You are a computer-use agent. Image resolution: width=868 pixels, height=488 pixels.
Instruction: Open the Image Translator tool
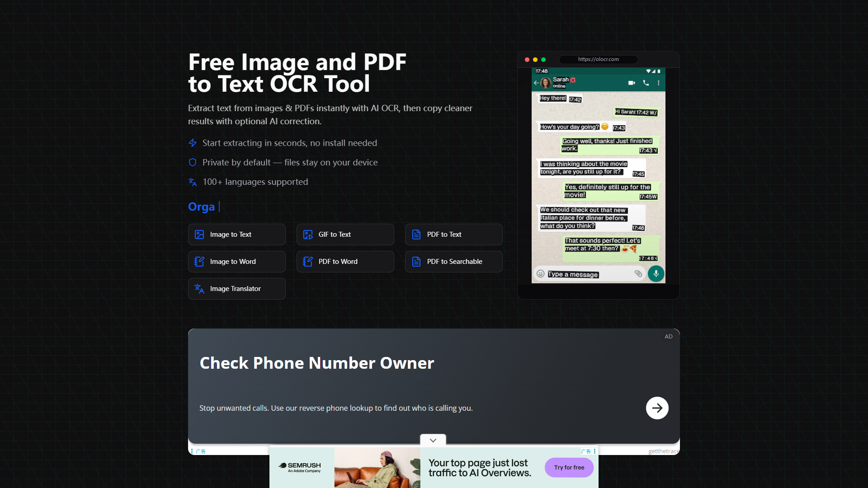tap(236, 289)
